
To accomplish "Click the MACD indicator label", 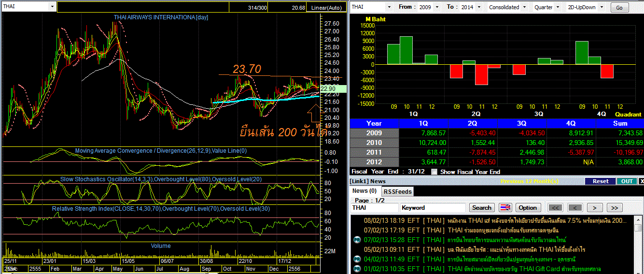I will coord(161,151).
